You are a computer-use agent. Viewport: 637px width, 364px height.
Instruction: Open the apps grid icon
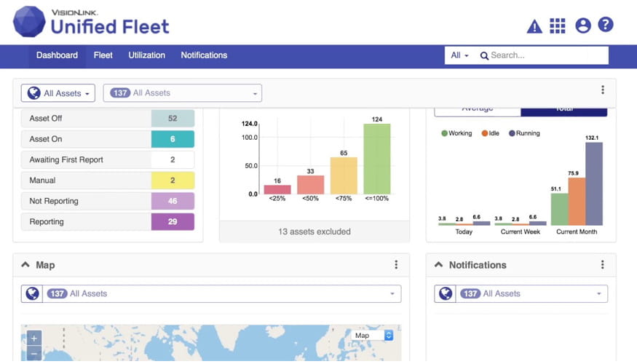pyautogui.click(x=558, y=25)
